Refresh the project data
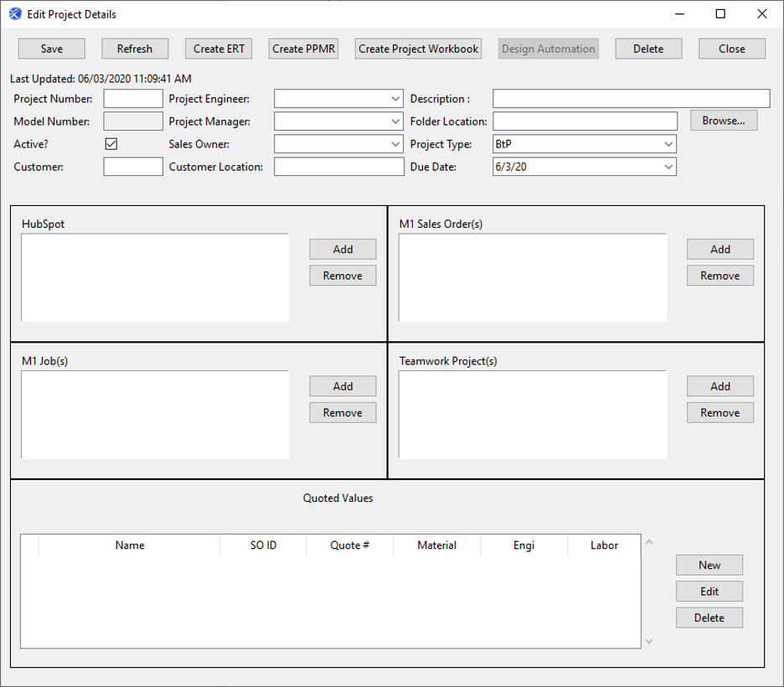The height and width of the screenshot is (687, 784). 135,48
